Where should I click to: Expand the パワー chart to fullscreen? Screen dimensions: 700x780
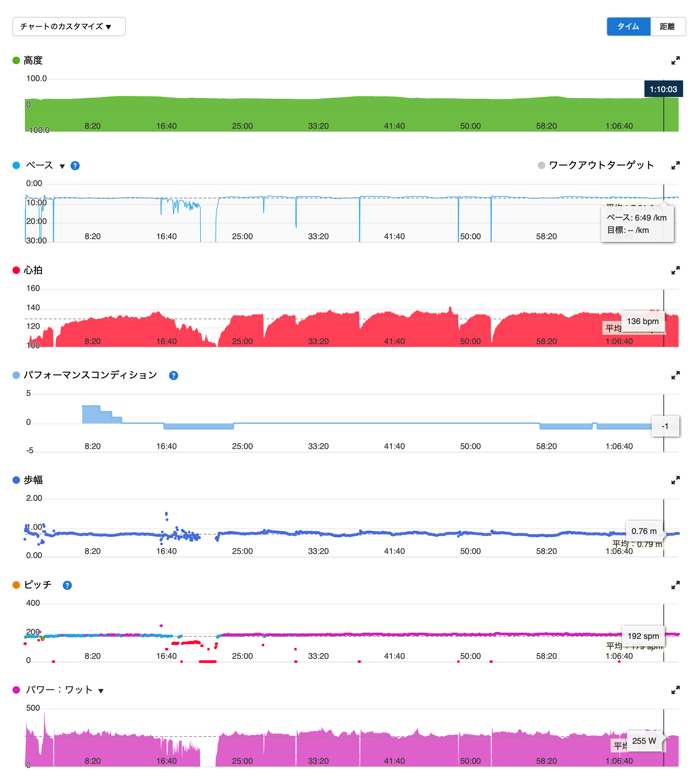(676, 690)
